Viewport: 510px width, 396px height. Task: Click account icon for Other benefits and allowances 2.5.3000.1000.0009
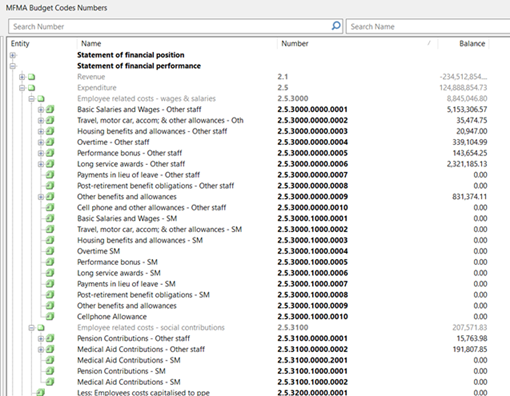pos(50,306)
